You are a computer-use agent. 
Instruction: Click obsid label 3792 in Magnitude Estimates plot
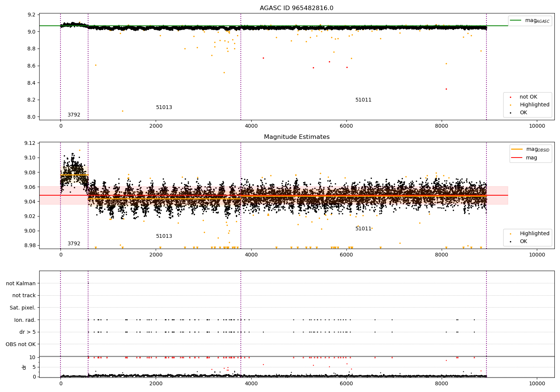click(74, 244)
